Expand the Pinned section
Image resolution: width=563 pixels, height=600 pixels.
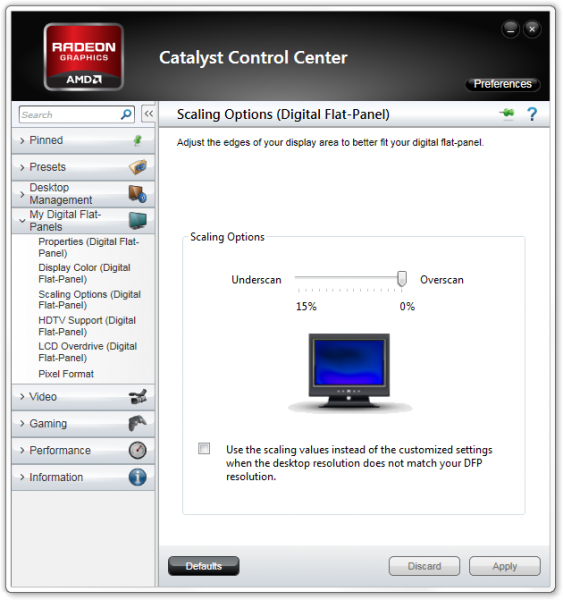click(x=83, y=140)
